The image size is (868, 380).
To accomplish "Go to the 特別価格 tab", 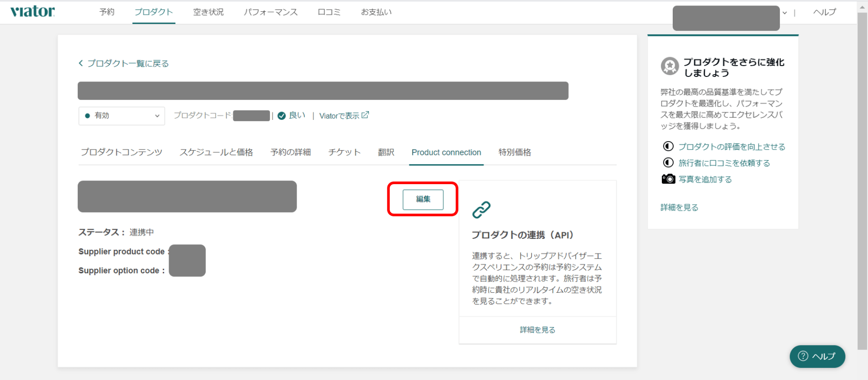I will pos(514,152).
